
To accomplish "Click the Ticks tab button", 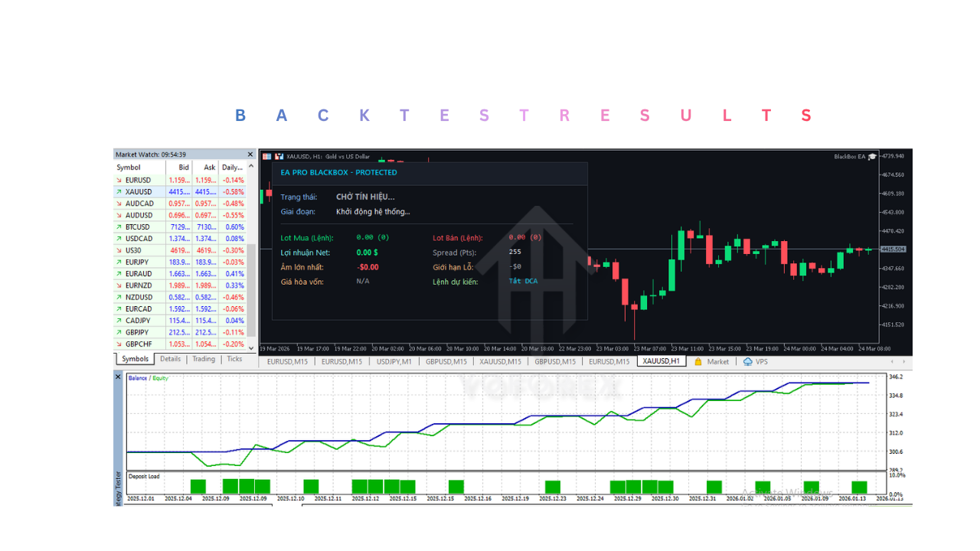I will click(x=234, y=358).
